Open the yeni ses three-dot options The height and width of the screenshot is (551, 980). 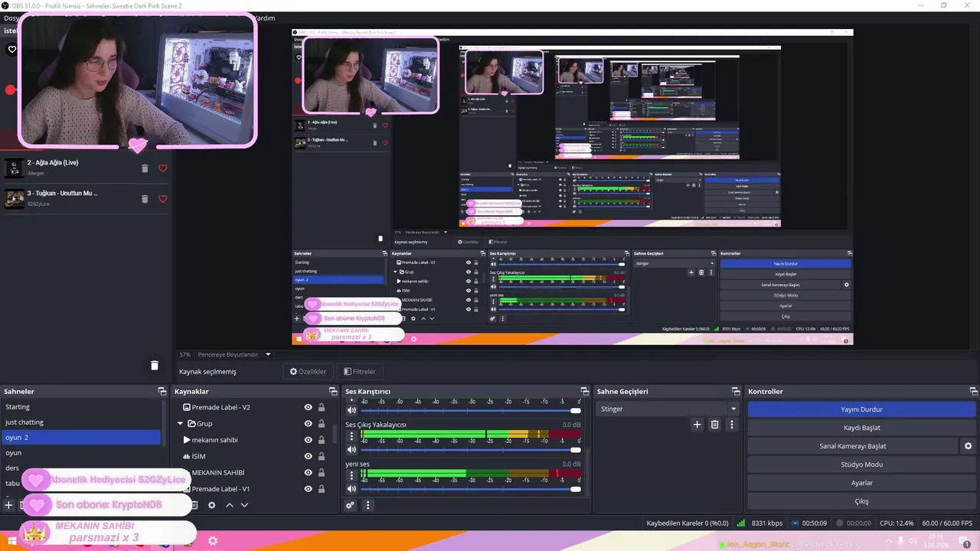352,475
